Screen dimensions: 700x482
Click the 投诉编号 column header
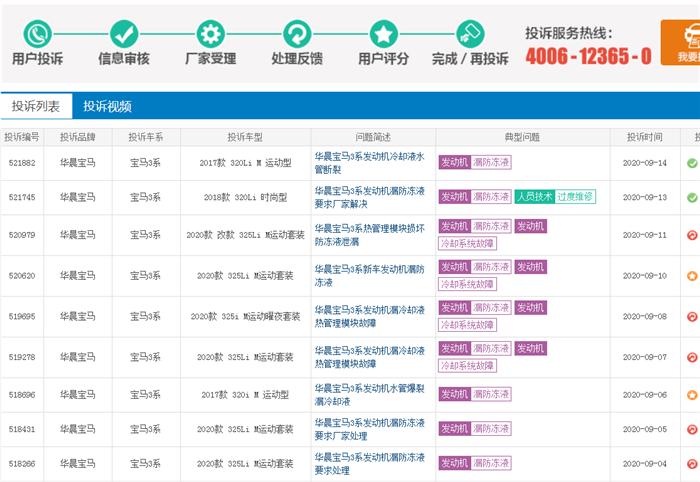coord(22,137)
